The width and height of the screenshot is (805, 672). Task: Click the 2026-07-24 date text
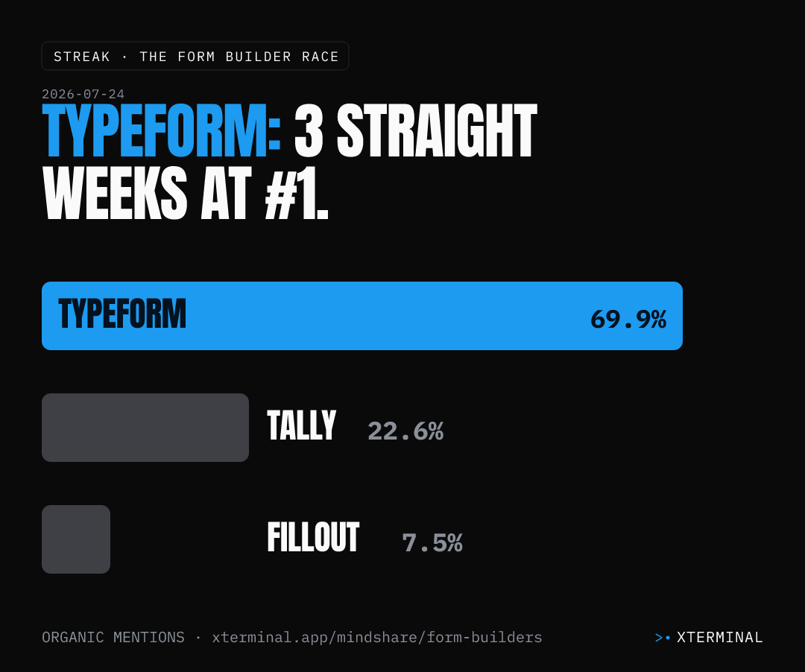83,94
